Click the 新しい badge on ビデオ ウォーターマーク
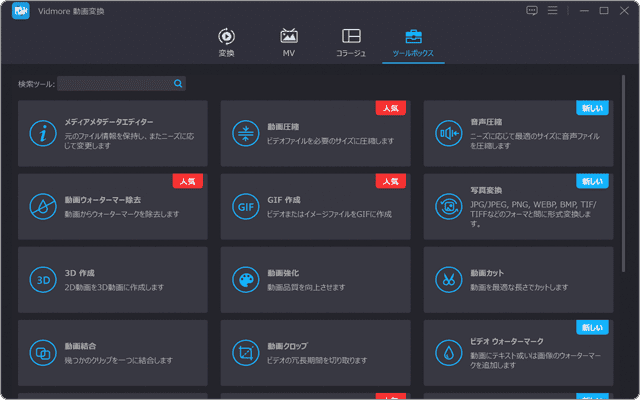This screenshot has height=400, width=640. coord(592,327)
